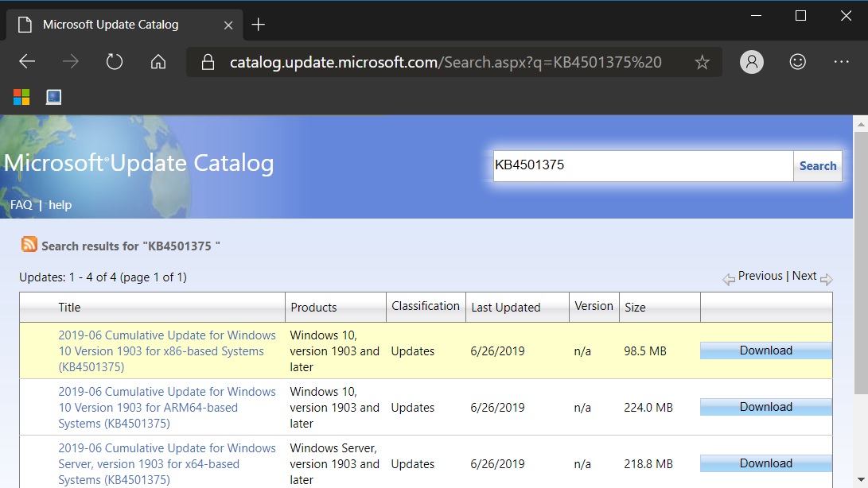Image resolution: width=868 pixels, height=488 pixels.
Task: Download the x86-based Systems update
Action: click(x=765, y=351)
